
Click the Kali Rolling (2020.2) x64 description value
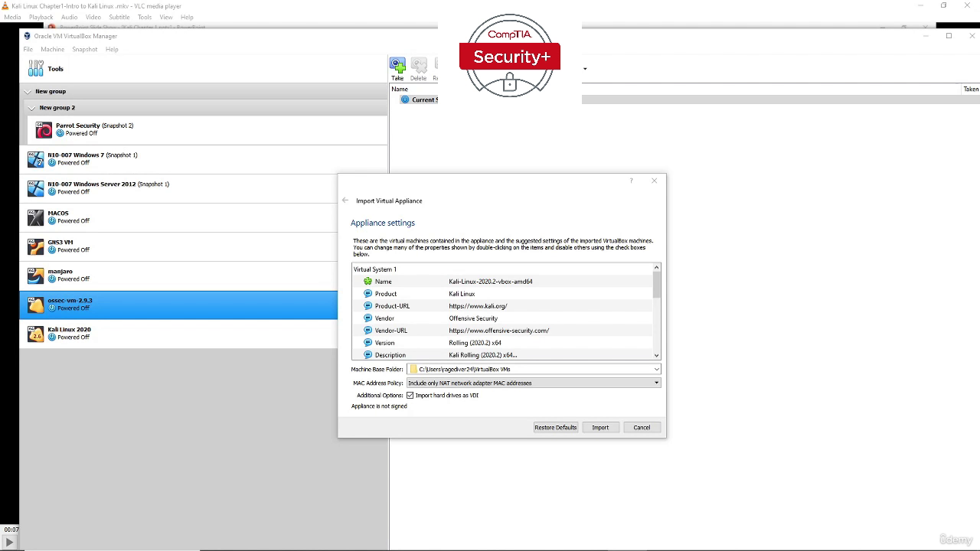coord(483,355)
